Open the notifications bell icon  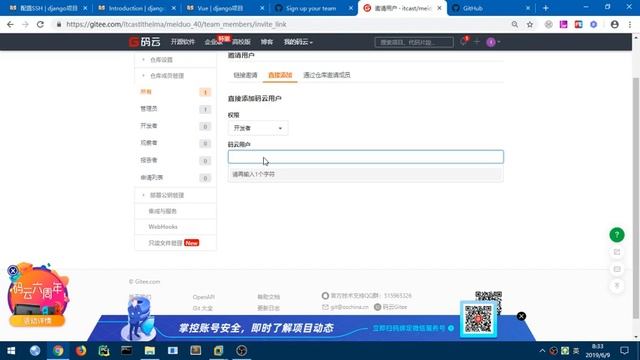tap(463, 42)
